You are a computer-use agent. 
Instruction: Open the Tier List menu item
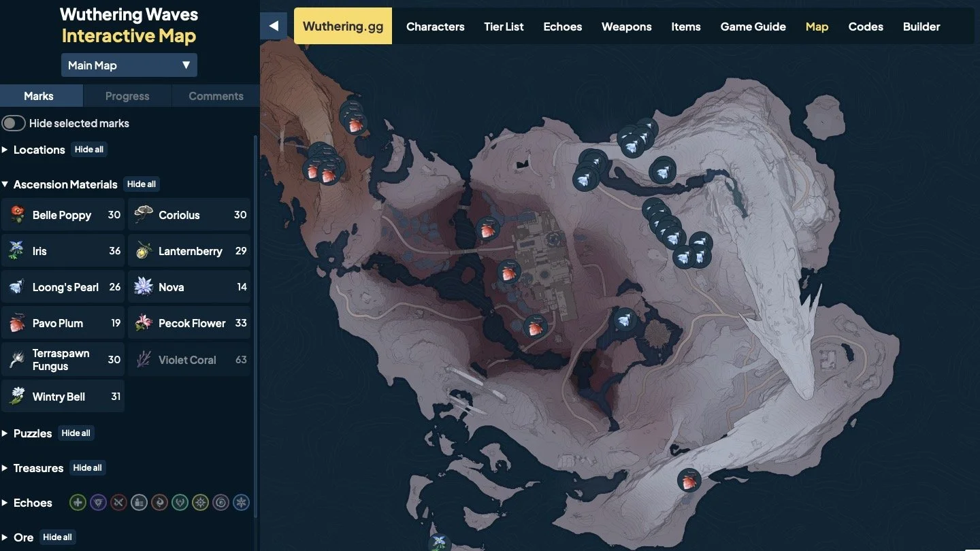point(504,27)
